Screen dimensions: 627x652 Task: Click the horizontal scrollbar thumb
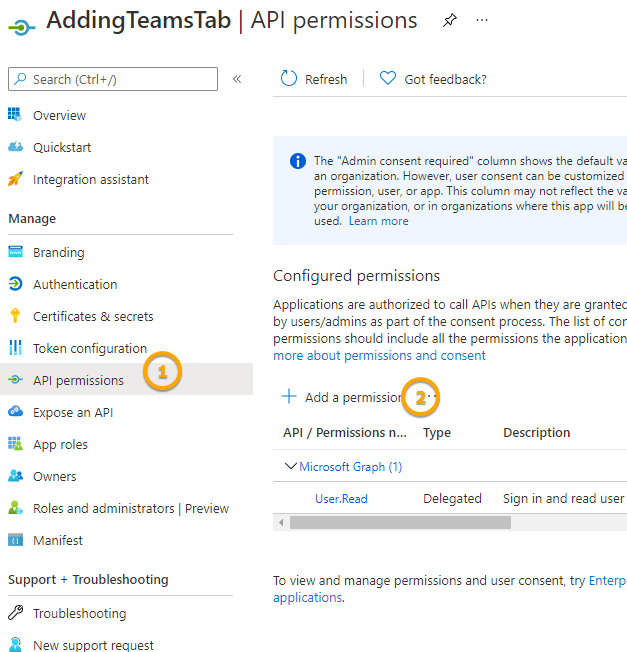pyautogui.click(x=400, y=522)
